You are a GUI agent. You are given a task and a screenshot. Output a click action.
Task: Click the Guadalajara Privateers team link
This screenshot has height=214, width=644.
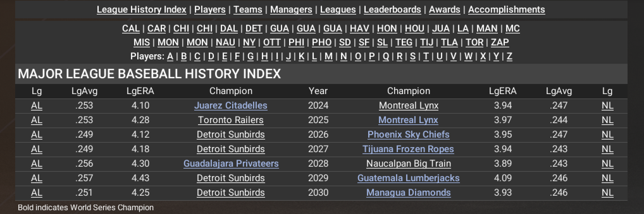(x=231, y=163)
